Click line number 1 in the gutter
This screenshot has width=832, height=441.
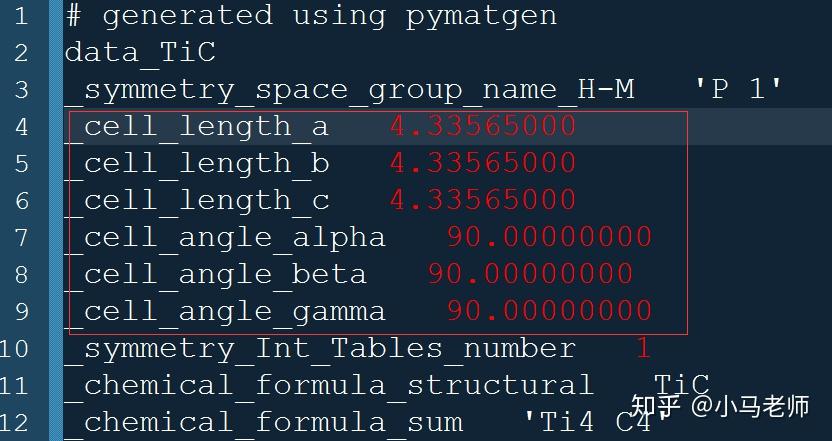click(x=22, y=16)
